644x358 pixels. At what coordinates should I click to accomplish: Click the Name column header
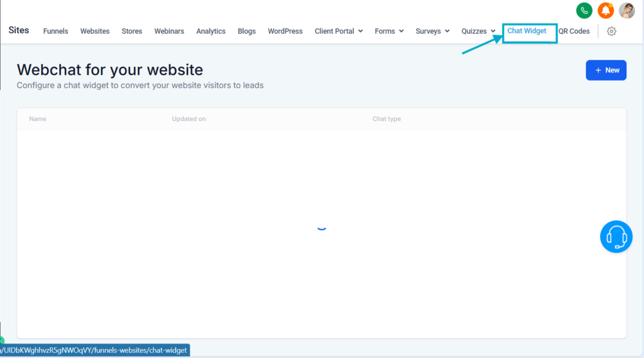point(38,119)
